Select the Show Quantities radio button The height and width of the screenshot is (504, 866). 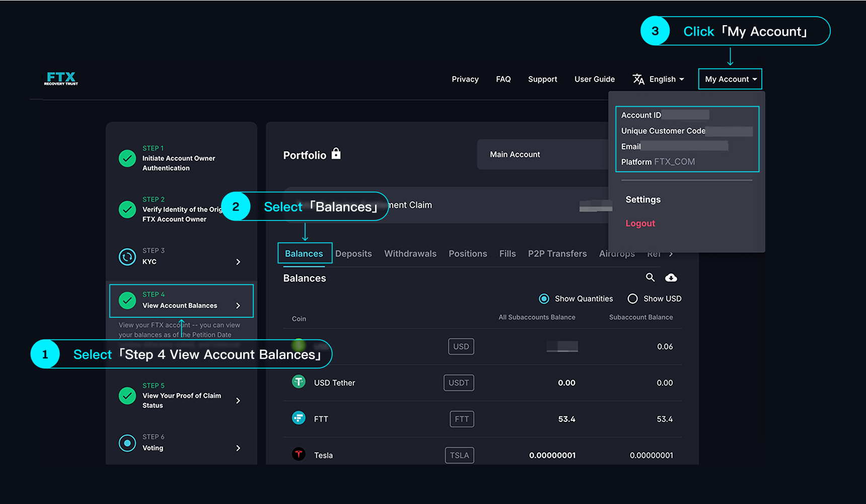tap(544, 299)
